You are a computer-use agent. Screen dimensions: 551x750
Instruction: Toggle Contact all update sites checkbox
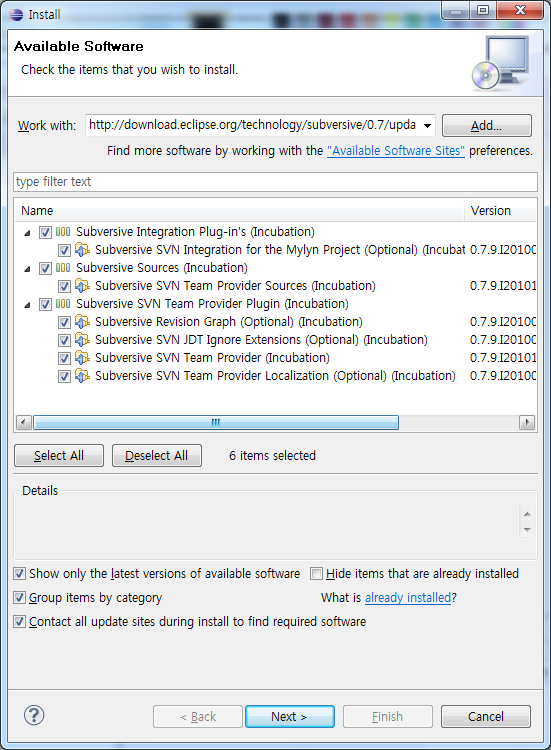[x=19, y=622]
